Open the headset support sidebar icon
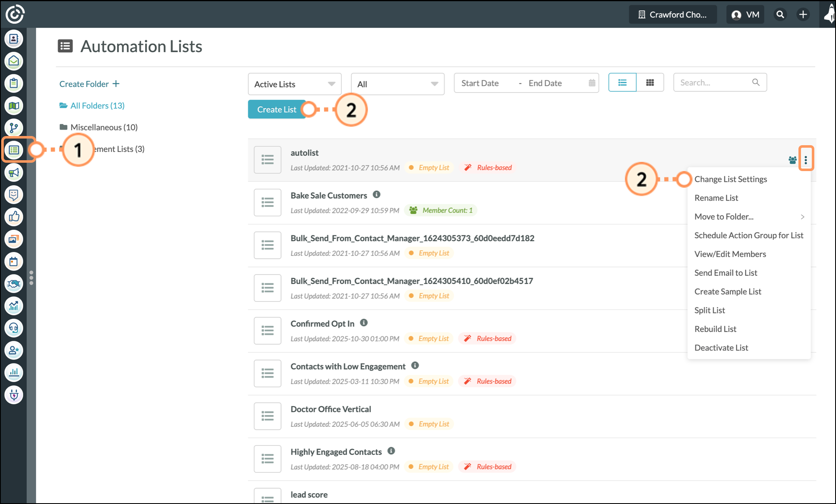 (x=14, y=328)
